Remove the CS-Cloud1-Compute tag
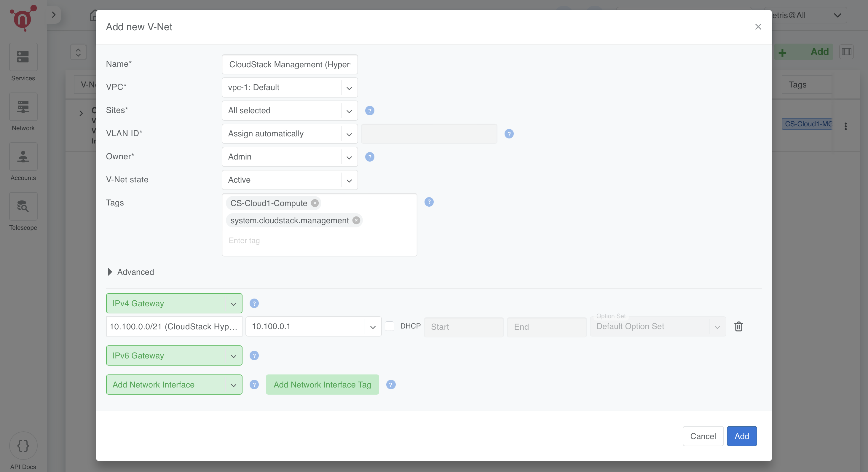 point(314,203)
